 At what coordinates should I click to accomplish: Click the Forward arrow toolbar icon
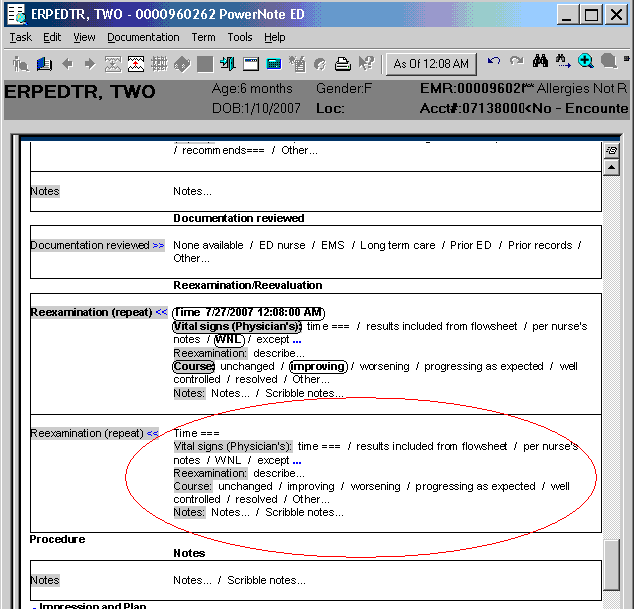pos(90,64)
